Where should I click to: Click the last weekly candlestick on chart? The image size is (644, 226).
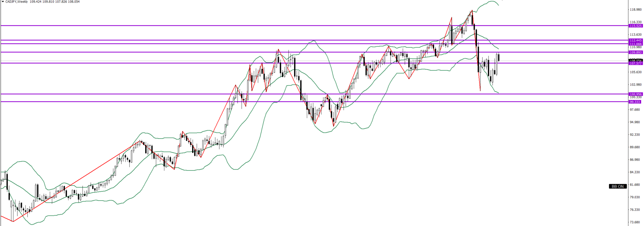click(499, 57)
